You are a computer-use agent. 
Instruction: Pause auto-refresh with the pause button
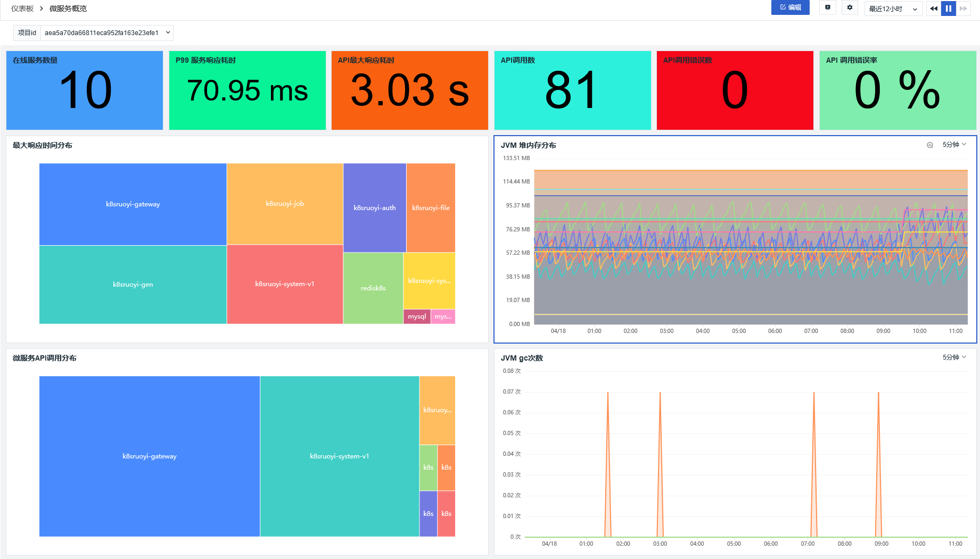click(949, 9)
